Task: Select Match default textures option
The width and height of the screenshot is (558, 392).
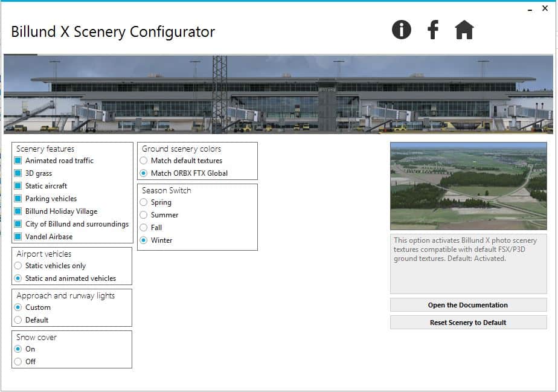Action: coord(144,161)
